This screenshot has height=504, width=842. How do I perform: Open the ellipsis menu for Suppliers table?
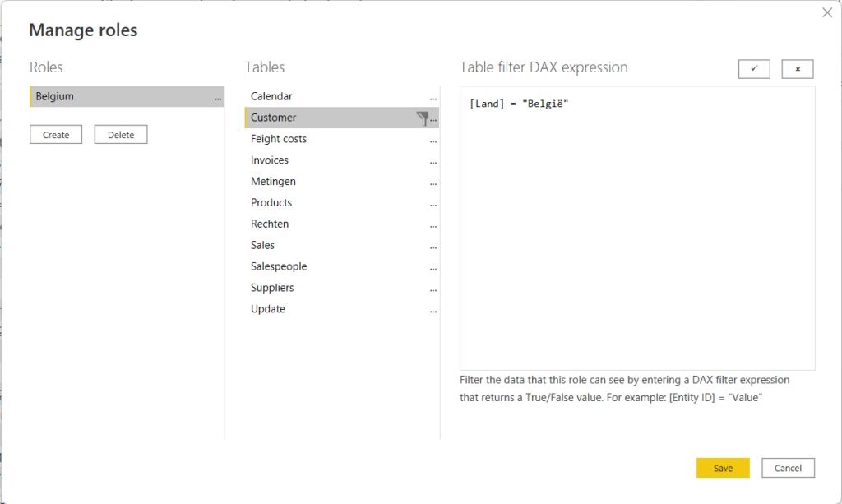pyautogui.click(x=433, y=289)
